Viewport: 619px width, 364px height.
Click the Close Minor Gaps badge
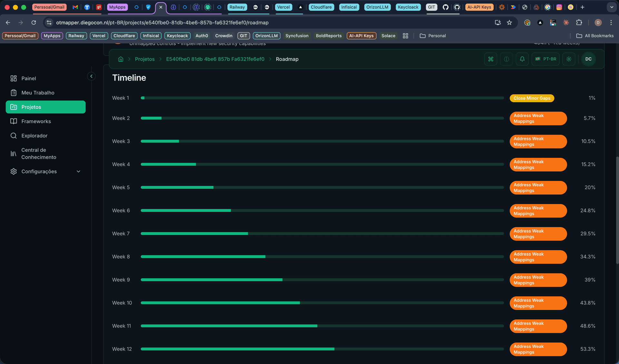tap(532, 98)
